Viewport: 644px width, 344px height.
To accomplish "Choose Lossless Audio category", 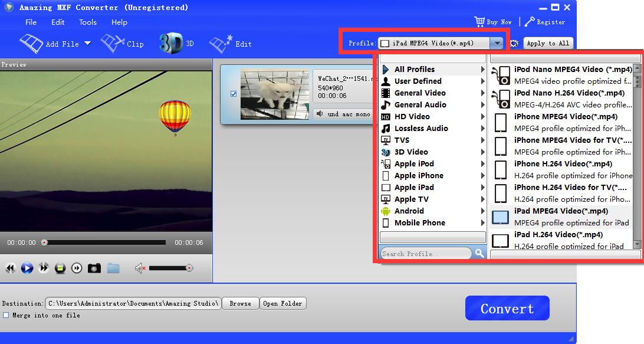I will pos(433,128).
